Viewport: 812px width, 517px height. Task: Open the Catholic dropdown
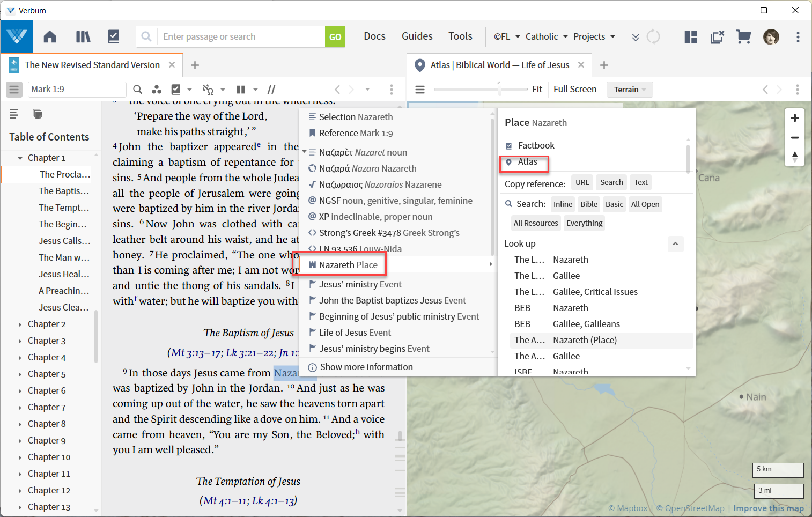tap(546, 36)
